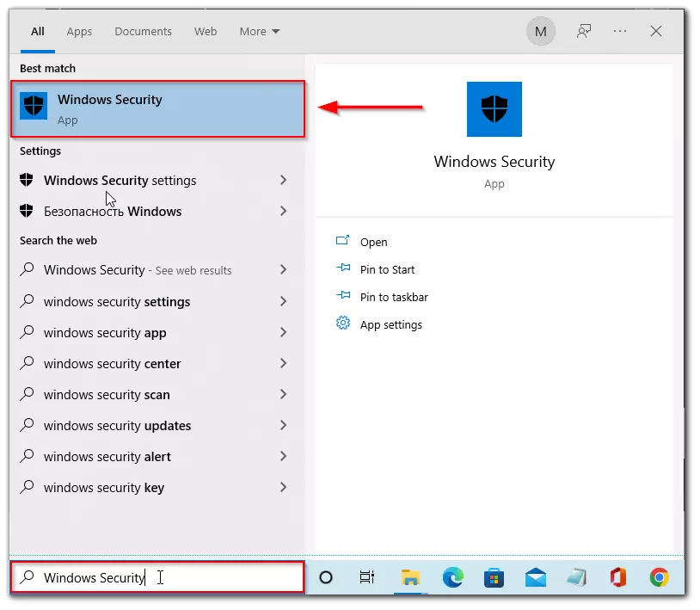Viewport: 700px width, 610px height.
Task: Click the M account avatar
Action: [x=541, y=31]
